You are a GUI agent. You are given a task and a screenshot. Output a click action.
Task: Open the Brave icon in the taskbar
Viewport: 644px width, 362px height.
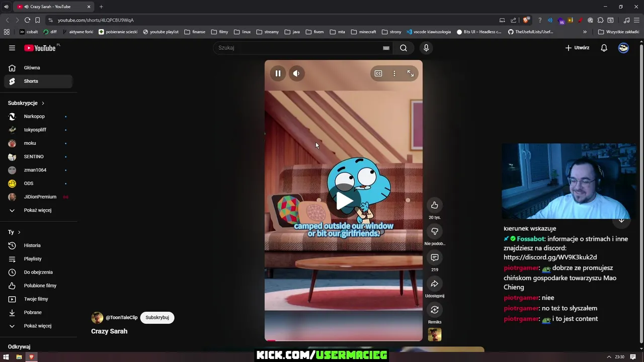31,357
